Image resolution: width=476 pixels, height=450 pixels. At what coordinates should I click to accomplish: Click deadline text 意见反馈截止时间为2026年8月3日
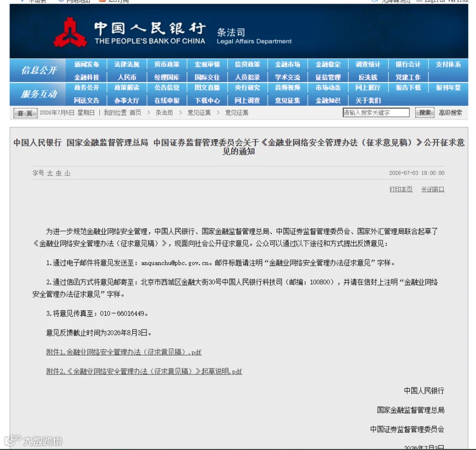pos(99,333)
